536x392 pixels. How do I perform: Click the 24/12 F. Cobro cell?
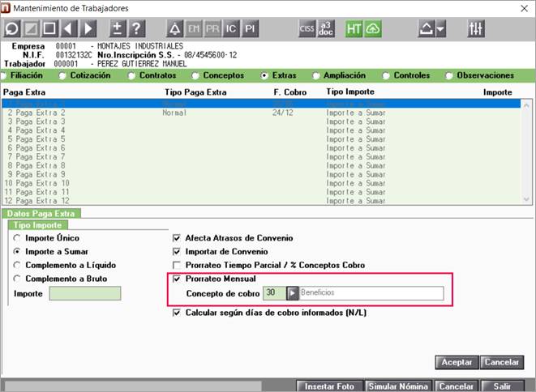pos(283,113)
